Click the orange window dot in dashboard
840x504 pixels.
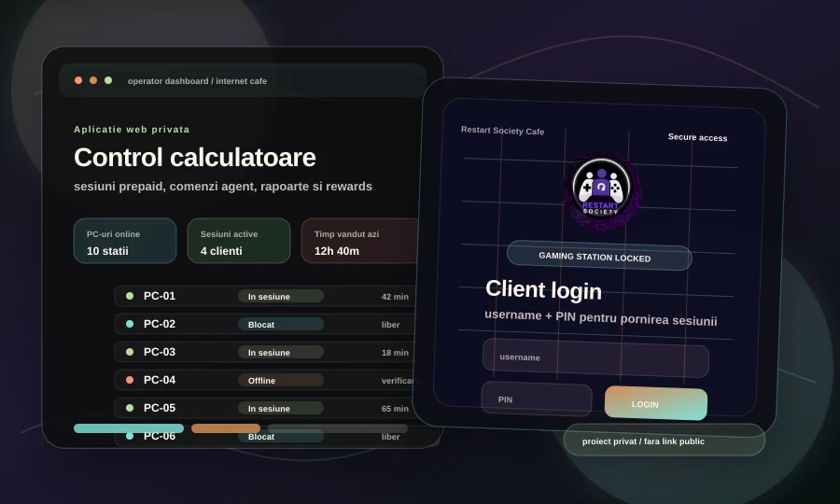[x=93, y=80]
